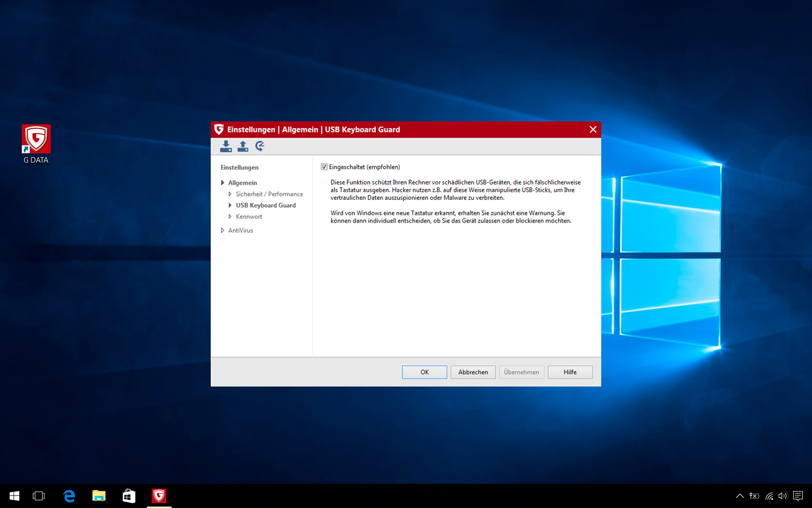Open the network tray icon
This screenshot has width=812, height=508.
pyautogui.click(x=769, y=496)
